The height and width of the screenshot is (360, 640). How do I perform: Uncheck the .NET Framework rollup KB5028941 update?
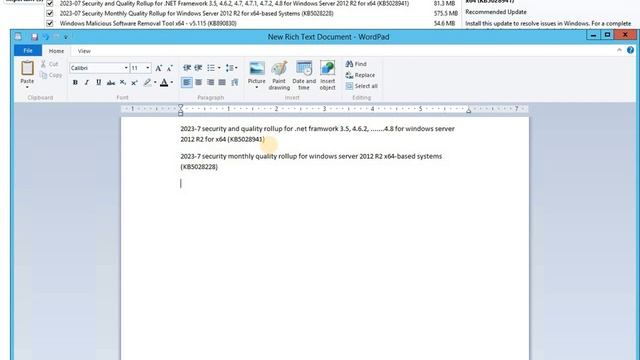pyautogui.click(x=50, y=3)
